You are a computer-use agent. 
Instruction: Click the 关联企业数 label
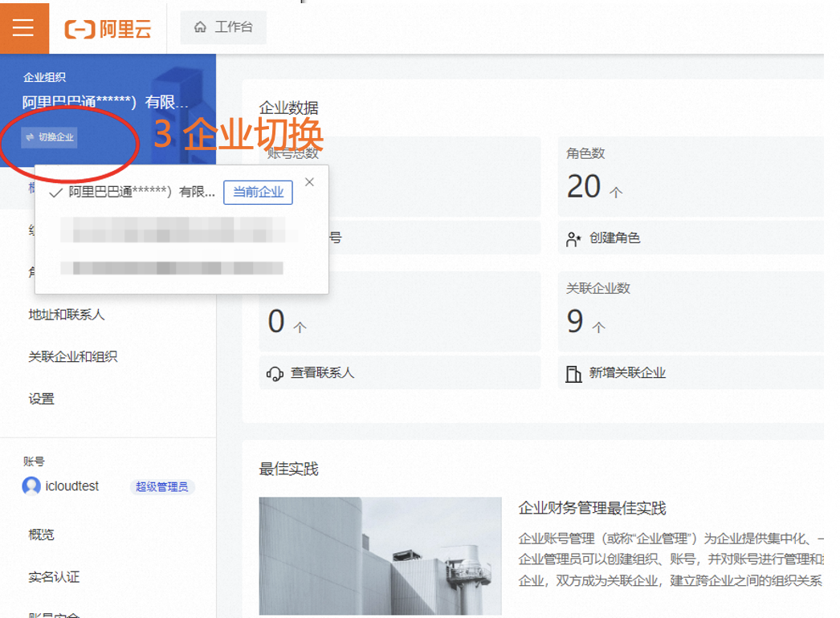(x=597, y=288)
